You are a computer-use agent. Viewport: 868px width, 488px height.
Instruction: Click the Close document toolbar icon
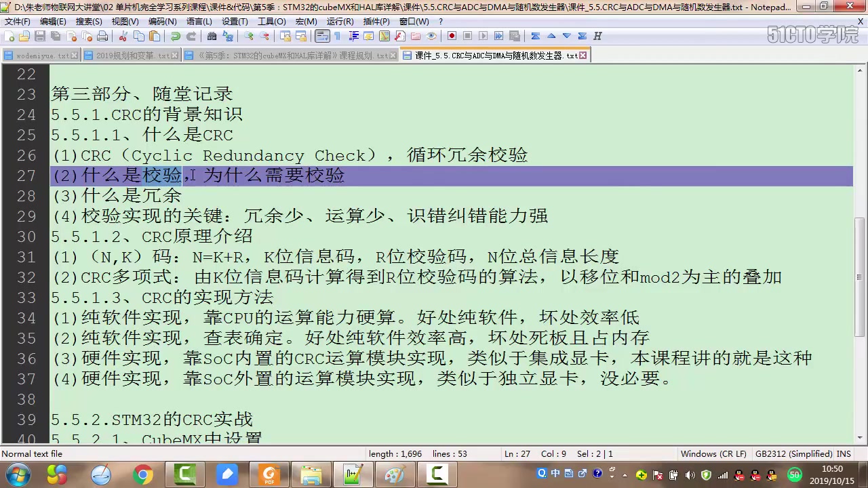coord(71,36)
